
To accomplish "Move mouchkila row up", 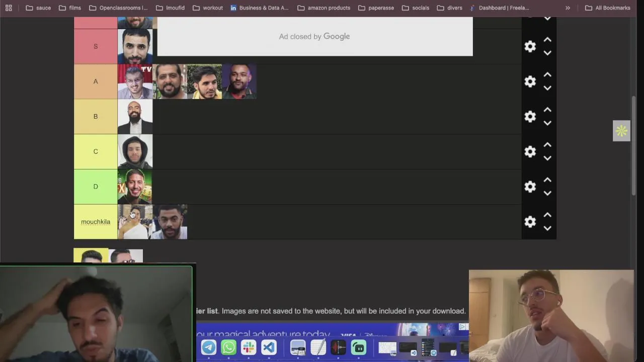I will tap(547, 215).
